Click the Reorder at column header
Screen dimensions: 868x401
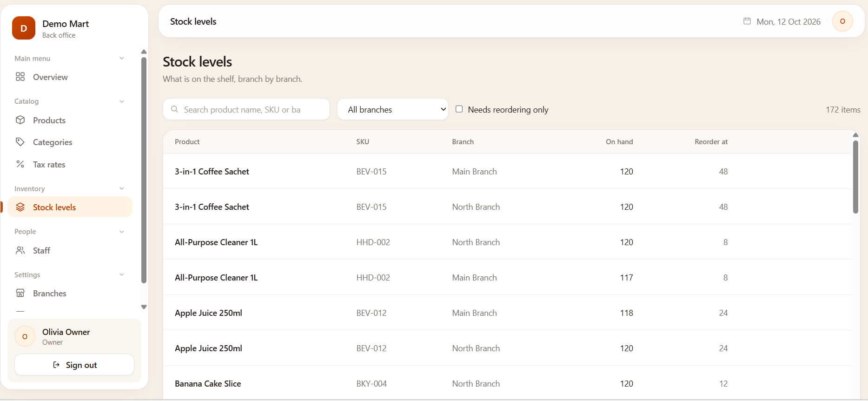[x=711, y=141]
